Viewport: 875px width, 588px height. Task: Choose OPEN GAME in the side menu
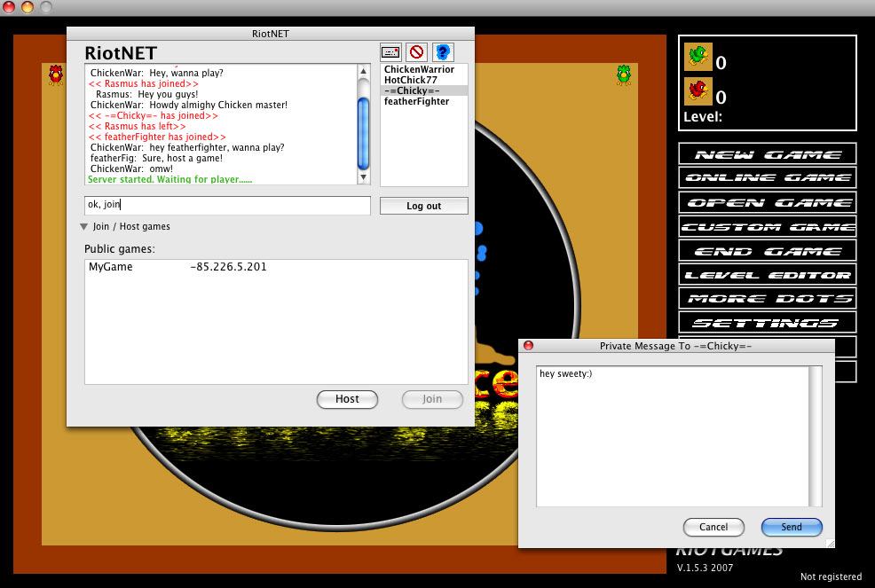pyautogui.click(x=768, y=202)
